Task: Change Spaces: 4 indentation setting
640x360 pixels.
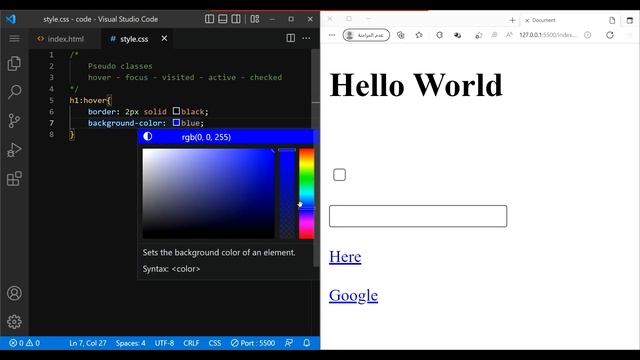Action: [131, 343]
